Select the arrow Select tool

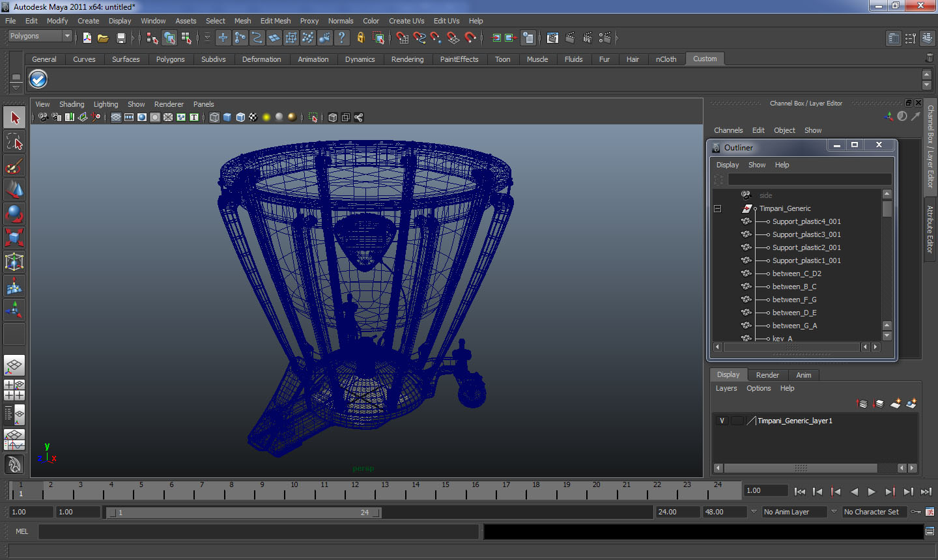click(x=14, y=118)
